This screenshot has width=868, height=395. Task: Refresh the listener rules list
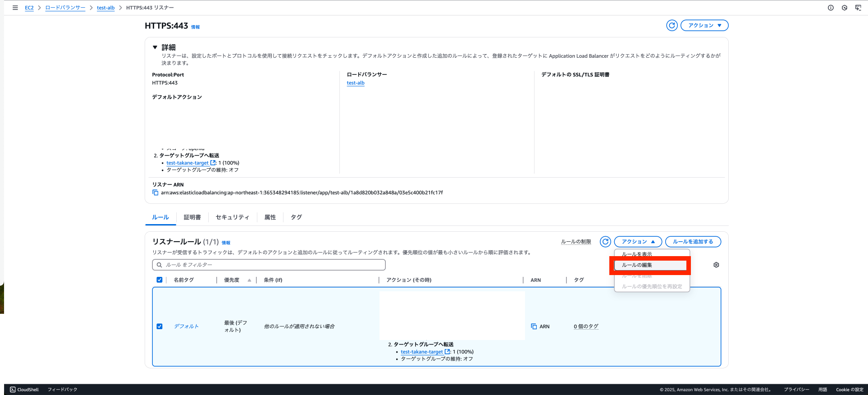click(605, 242)
